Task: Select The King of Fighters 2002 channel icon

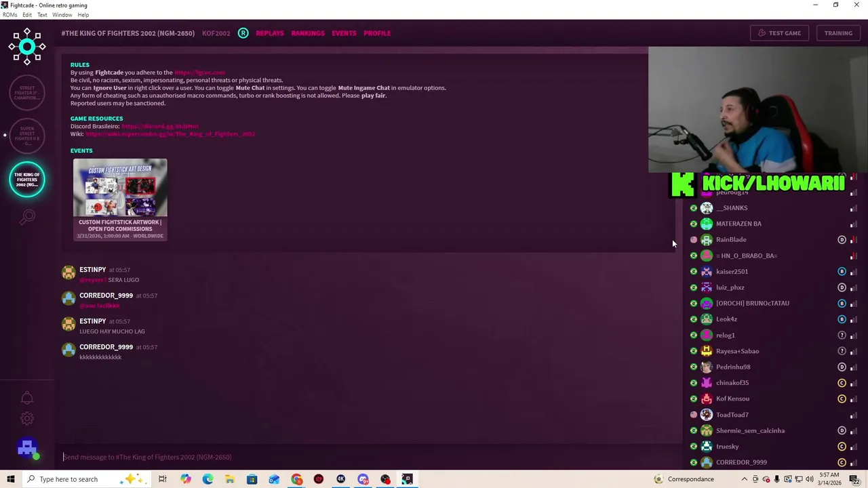Action: pyautogui.click(x=27, y=180)
